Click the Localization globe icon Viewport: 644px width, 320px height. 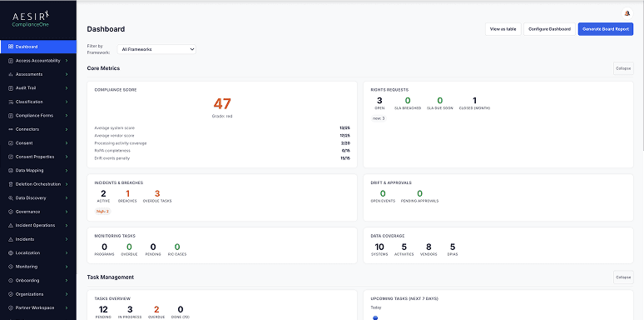[11, 253]
